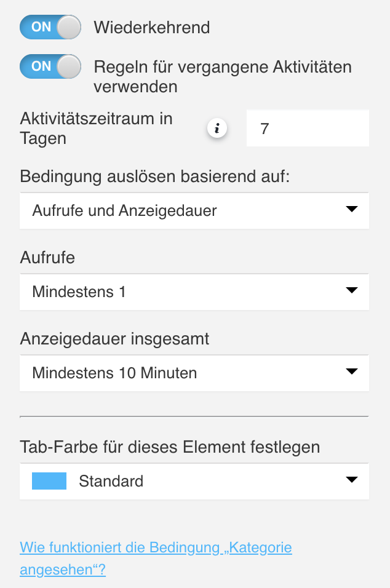Image resolution: width=390 pixels, height=588 pixels.
Task: Click the "Tab-Farbe für dieses Element festlegen" label
Action: click(170, 447)
